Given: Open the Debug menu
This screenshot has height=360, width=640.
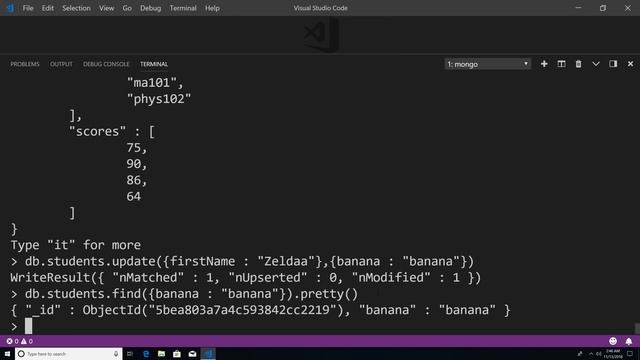Looking at the screenshot, I should pyautogui.click(x=151, y=8).
